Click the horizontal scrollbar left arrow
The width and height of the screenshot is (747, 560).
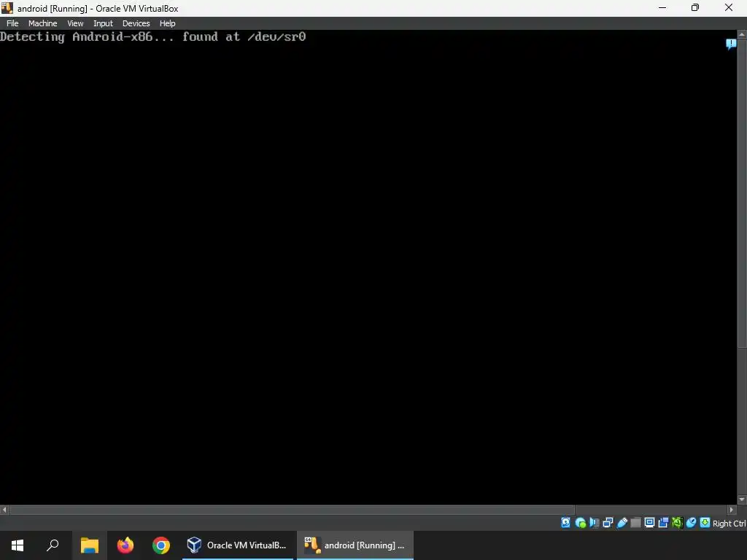tap(4, 510)
